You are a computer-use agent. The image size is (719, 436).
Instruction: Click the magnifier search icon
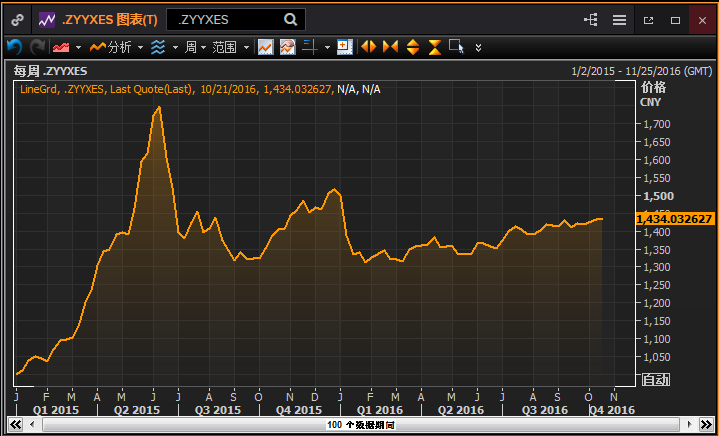pos(290,20)
